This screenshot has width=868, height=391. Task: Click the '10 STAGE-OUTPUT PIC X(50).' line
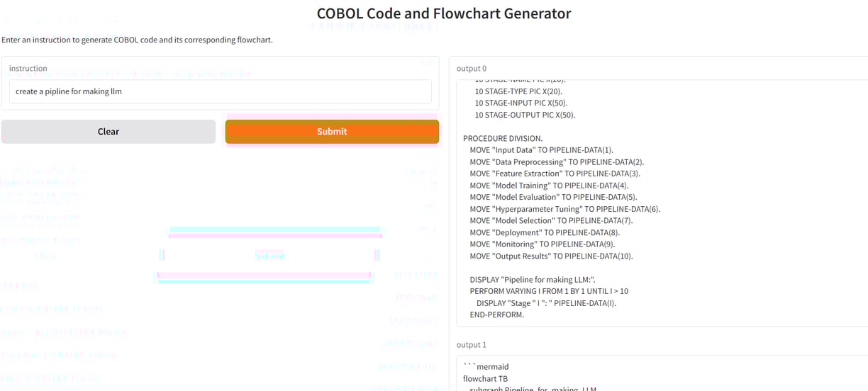coord(525,115)
